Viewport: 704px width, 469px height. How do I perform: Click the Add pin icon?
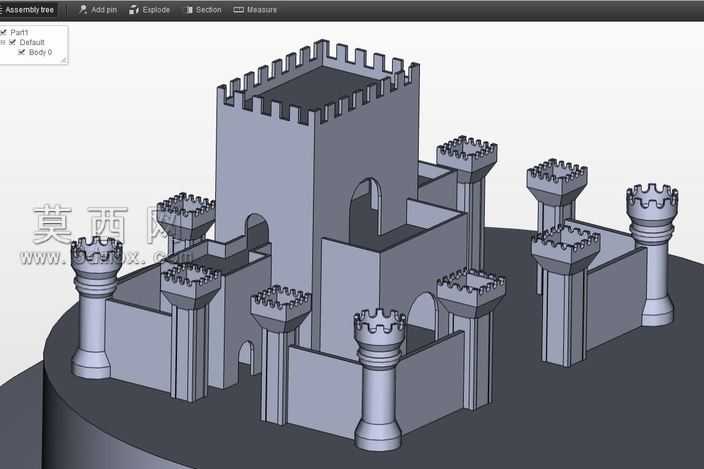[x=83, y=9]
